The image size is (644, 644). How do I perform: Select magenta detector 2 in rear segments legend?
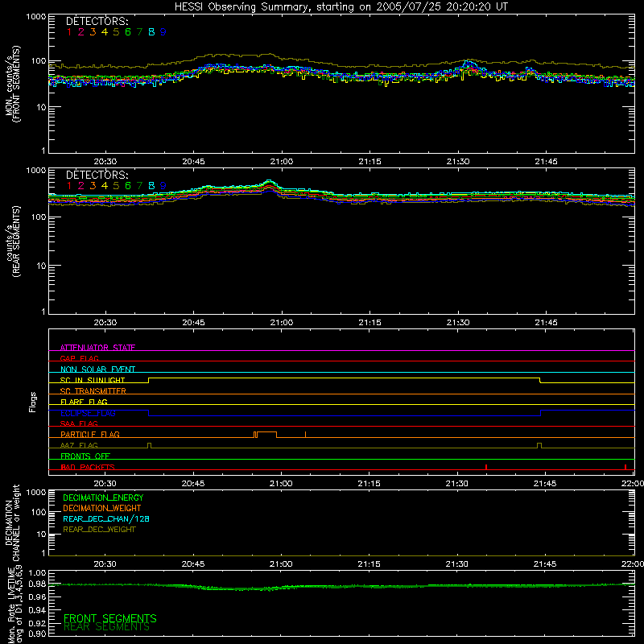81,186
